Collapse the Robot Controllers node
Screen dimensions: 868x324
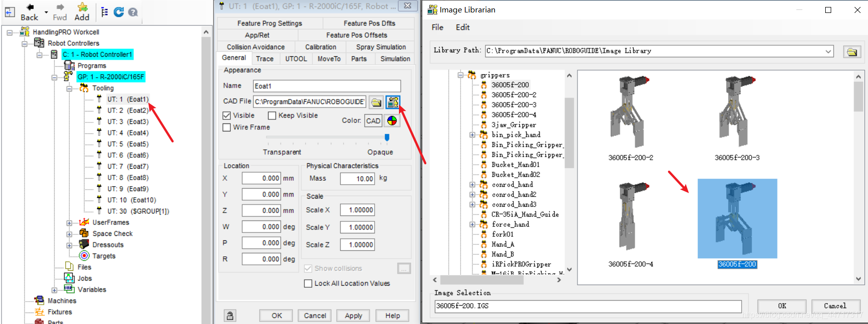24,43
